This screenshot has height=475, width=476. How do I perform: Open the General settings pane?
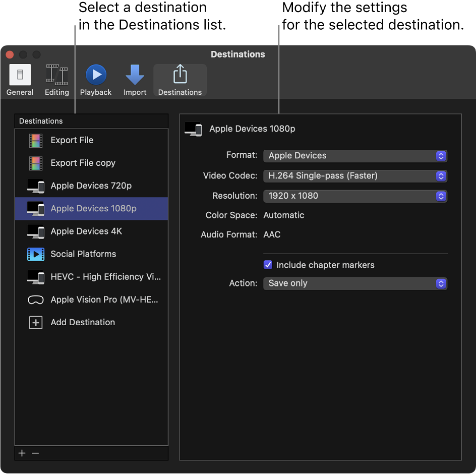pyautogui.click(x=20, y=79)
